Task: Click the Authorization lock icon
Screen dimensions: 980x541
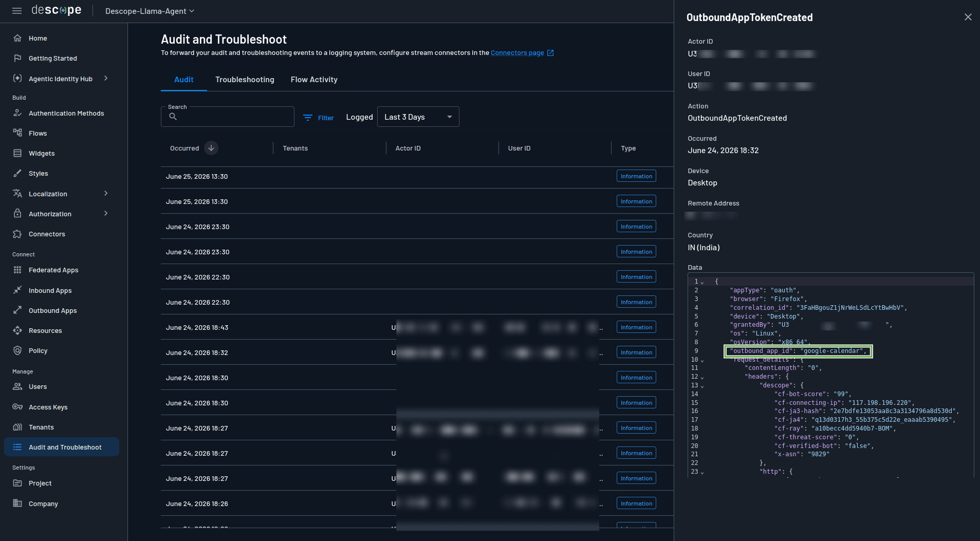Action: (x=17, y=214)
